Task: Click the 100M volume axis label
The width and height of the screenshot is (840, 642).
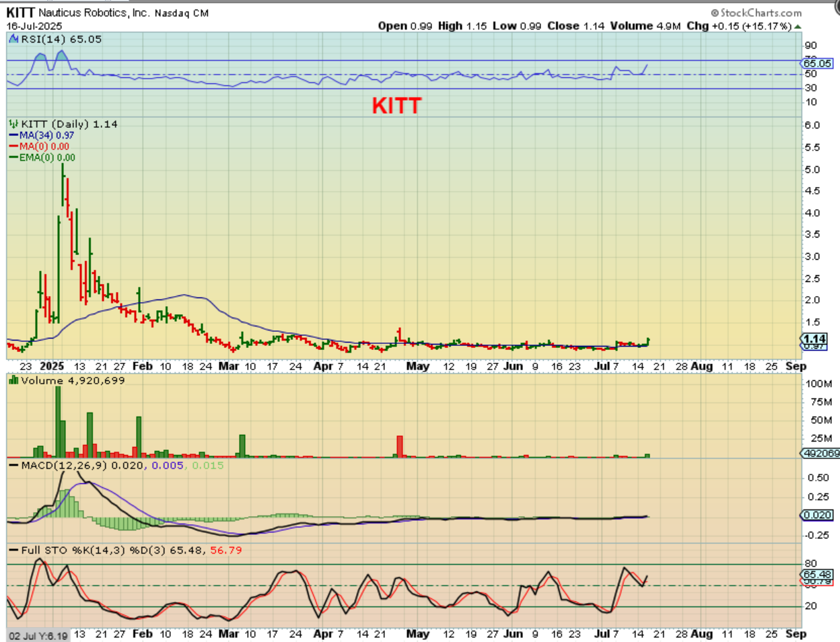Action: 818,384
